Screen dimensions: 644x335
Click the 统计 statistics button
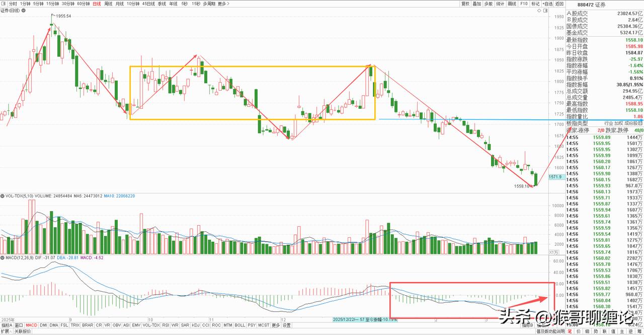tap(500, 4)
